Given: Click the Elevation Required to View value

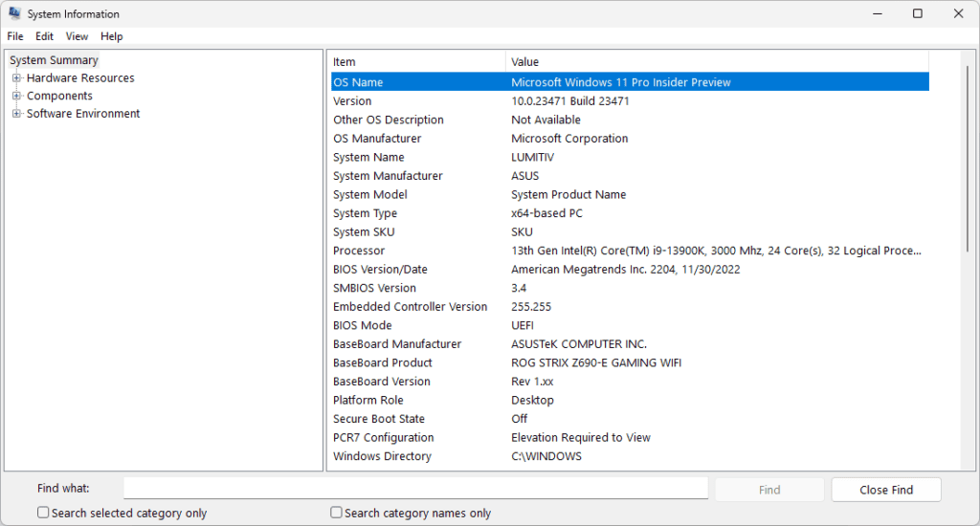Looking at the screenshot, I should pyautogui.click(x=581, y=438).
